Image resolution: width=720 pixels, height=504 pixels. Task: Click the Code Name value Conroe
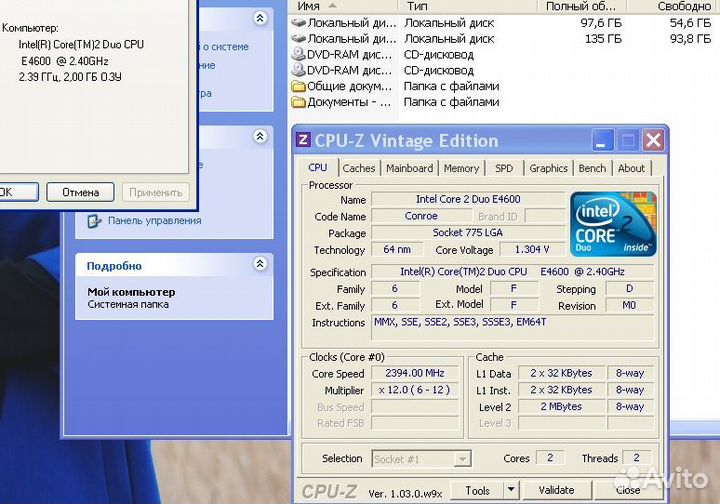421,216
